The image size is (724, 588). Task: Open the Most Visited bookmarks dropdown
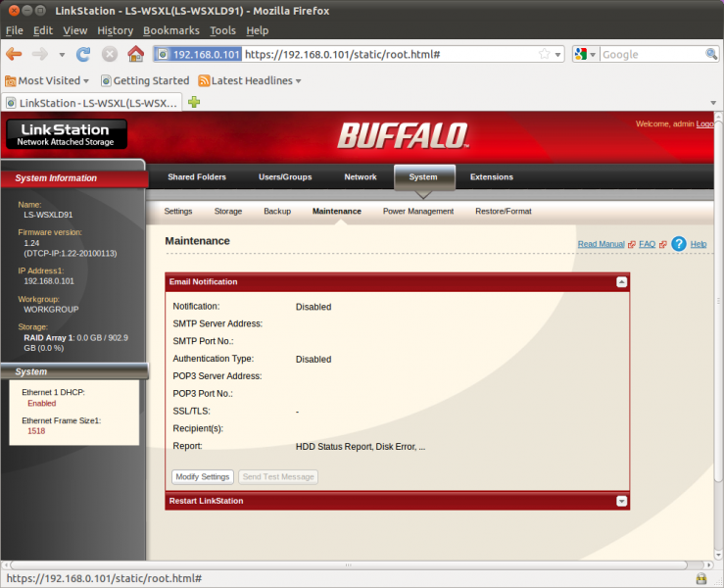point(47,80)
